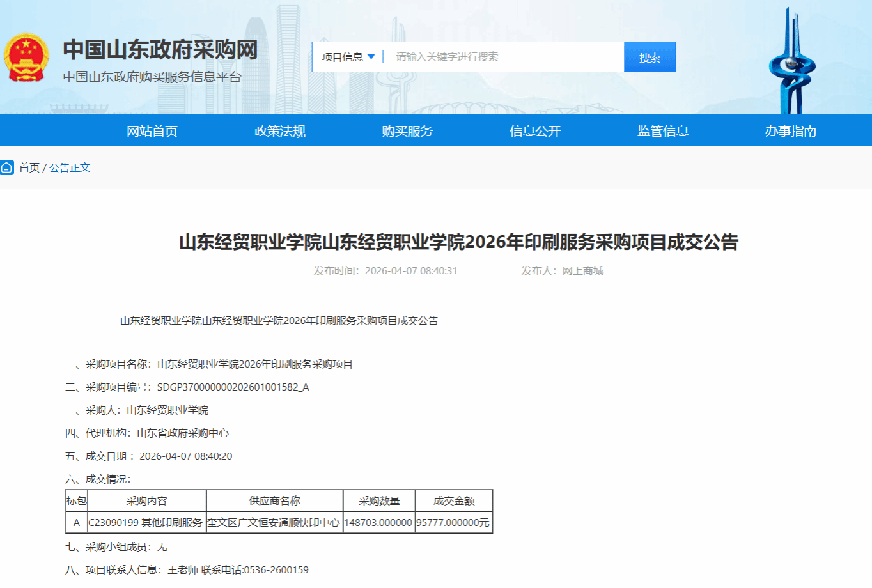The width and height of the screenshot is (872, 588).
Task: Open the 办事指南 navigation item
Action: tap(791, 131)
